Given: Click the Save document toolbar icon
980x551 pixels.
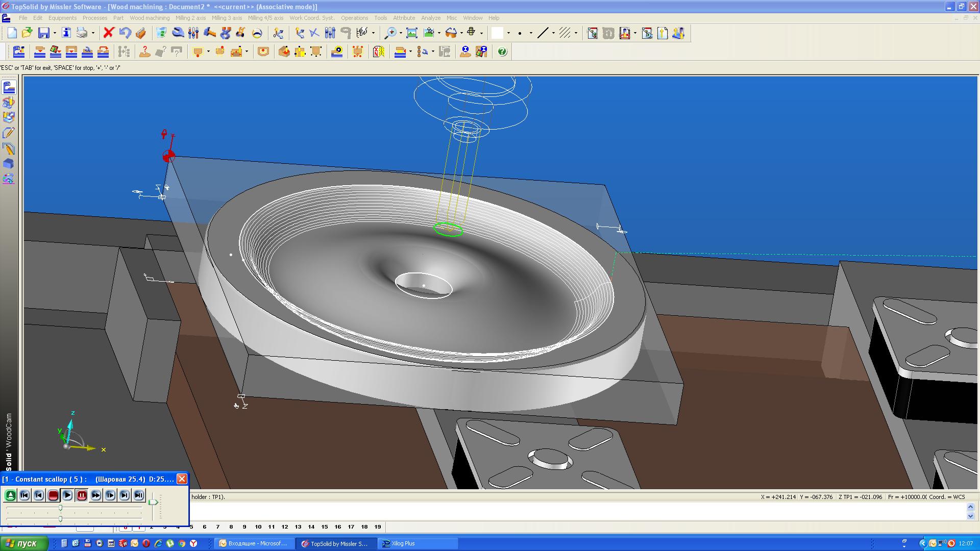Looking at the screenshot, I should [x=44, y=33].
